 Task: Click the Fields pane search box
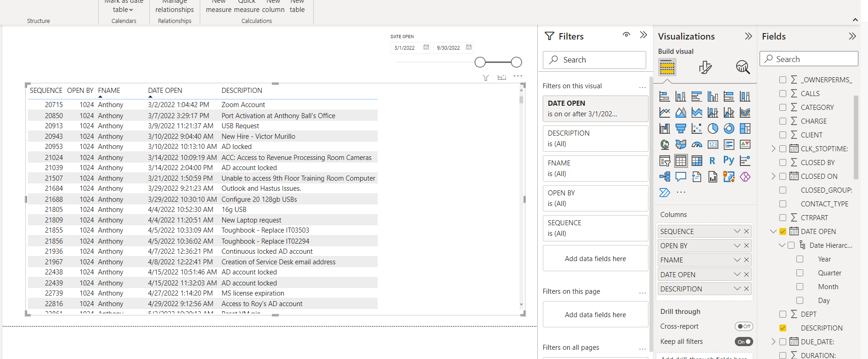point(809,59)
